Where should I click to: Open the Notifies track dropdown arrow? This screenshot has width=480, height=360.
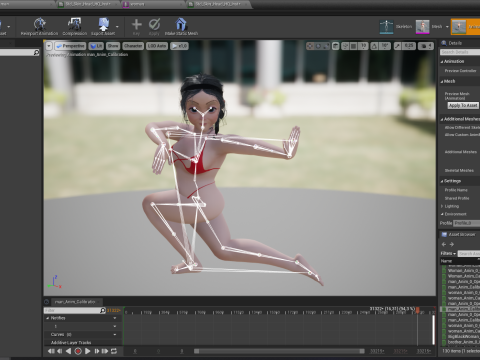115,318
